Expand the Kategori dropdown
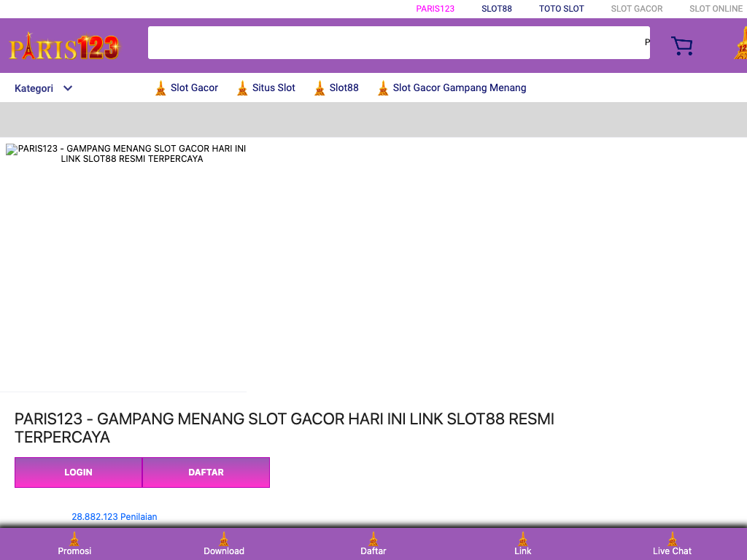 pos(34,88)
